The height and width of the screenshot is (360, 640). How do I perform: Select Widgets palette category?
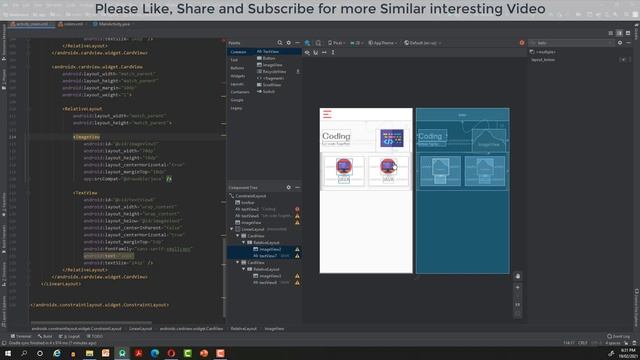click(238, 76)
